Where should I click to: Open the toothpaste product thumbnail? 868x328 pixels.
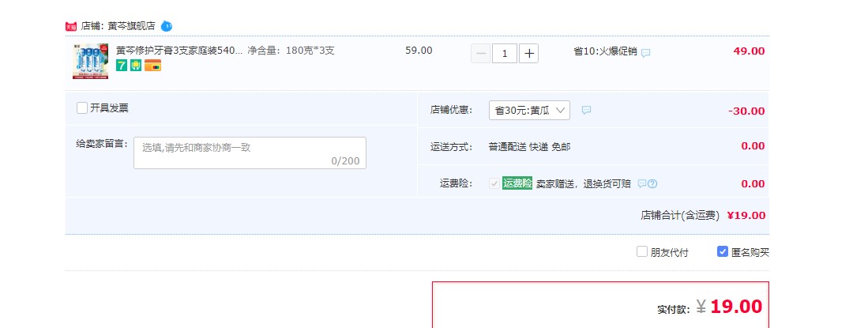click(x=90, y=61)
